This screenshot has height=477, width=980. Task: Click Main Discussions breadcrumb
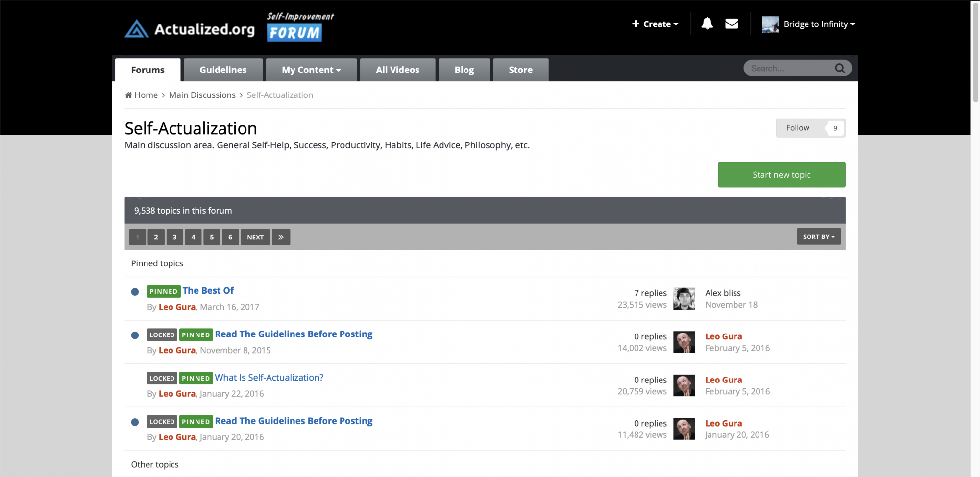(202, 95)
